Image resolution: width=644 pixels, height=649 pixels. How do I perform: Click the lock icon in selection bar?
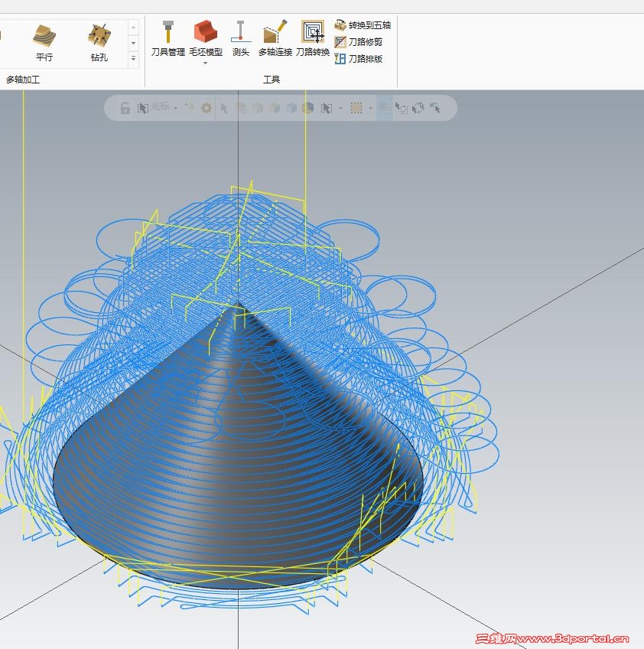125,108
